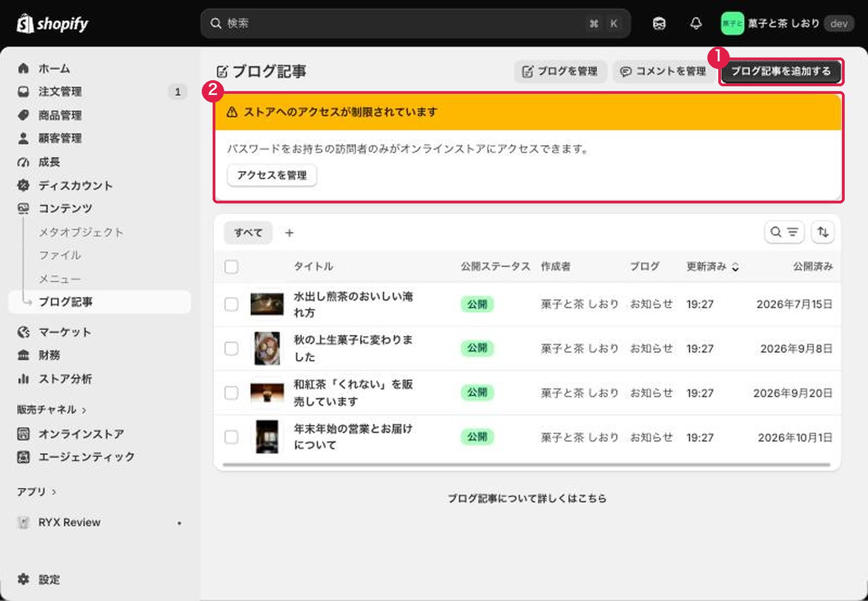
Task: Click the コンテンツ sidebar icon
Action: coord(23,208)
